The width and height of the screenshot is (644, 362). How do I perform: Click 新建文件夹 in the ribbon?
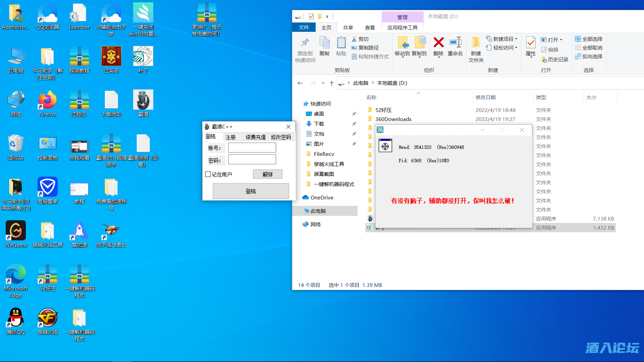point(476,49)
